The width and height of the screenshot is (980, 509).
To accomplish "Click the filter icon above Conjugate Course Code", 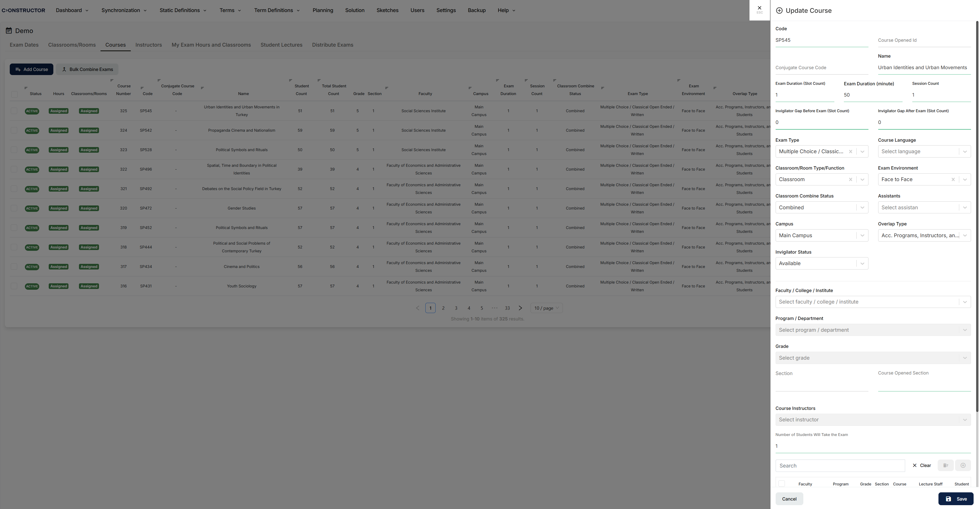I will click(x=159, y=80).
